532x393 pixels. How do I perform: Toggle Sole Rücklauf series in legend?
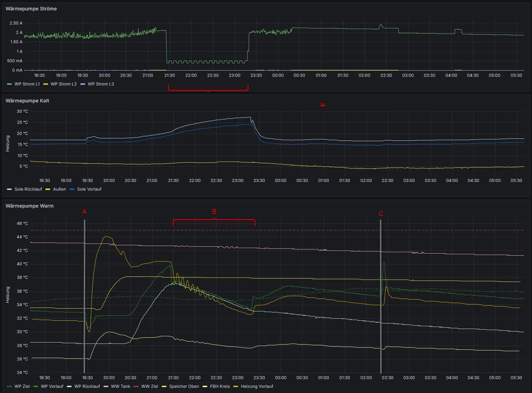28,189
